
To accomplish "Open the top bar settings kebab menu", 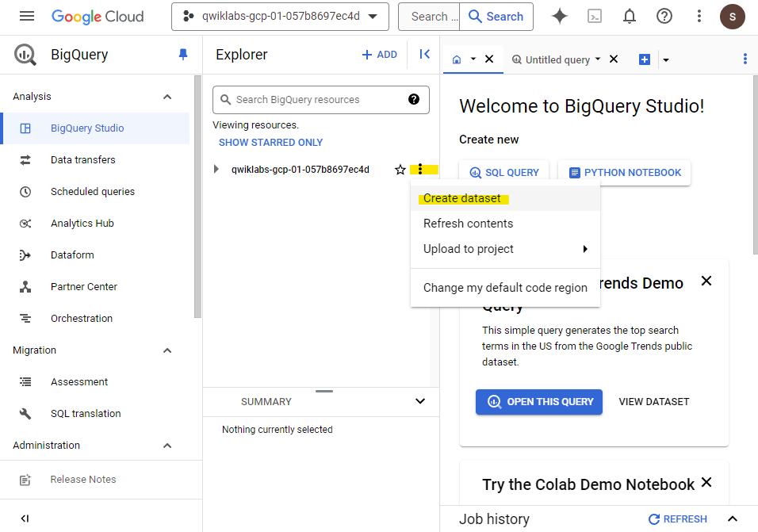I will coord(699,17).
